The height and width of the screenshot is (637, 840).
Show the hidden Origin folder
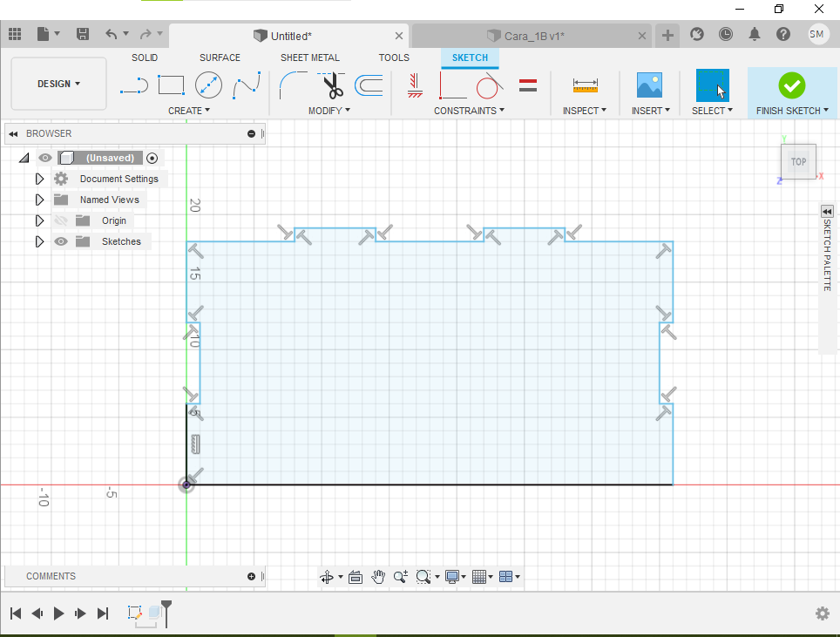click(x=61, y=220)
